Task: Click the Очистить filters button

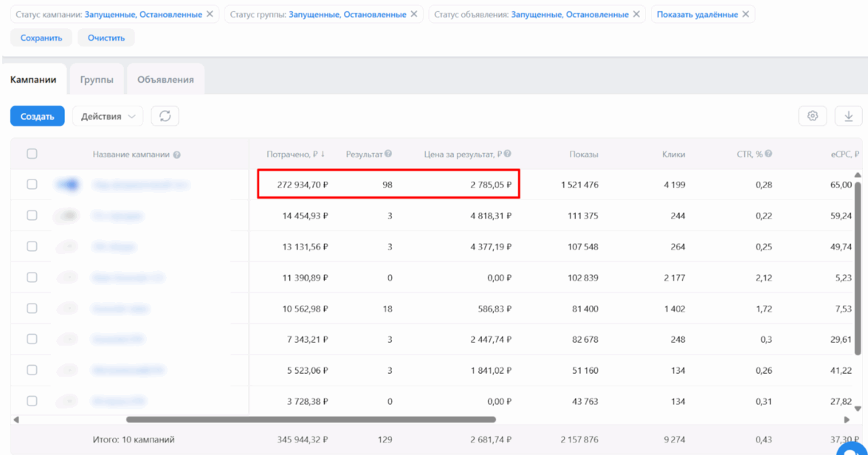Action: tap(106, 38)
